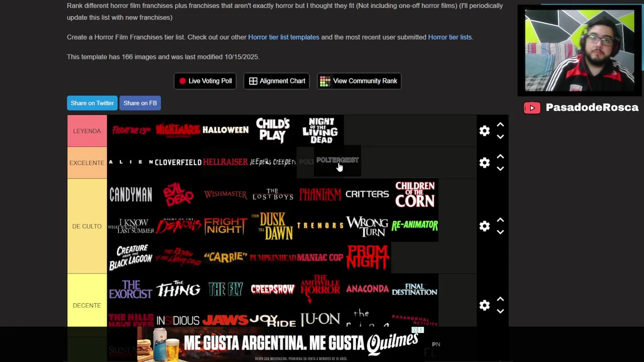
Task: Select the Alien franchise image
Action: coord(131,162)
